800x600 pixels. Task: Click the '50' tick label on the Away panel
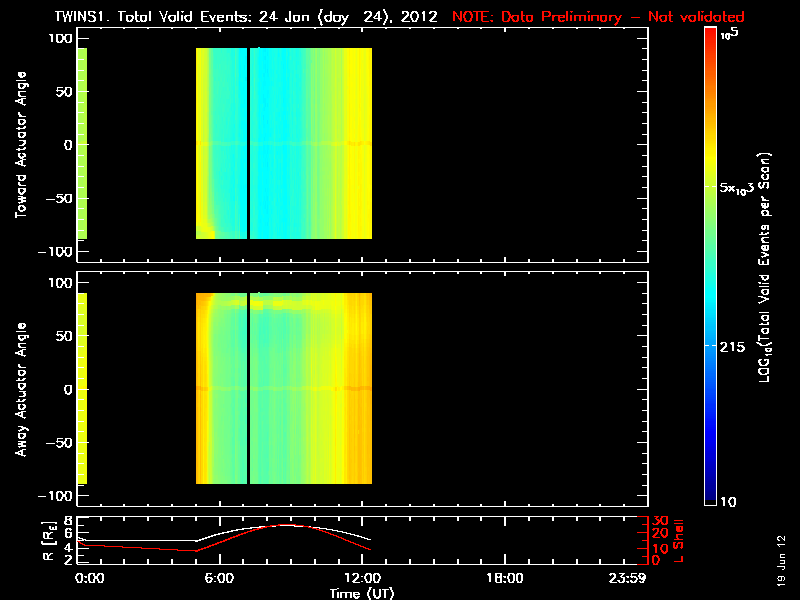pos(65,336)
